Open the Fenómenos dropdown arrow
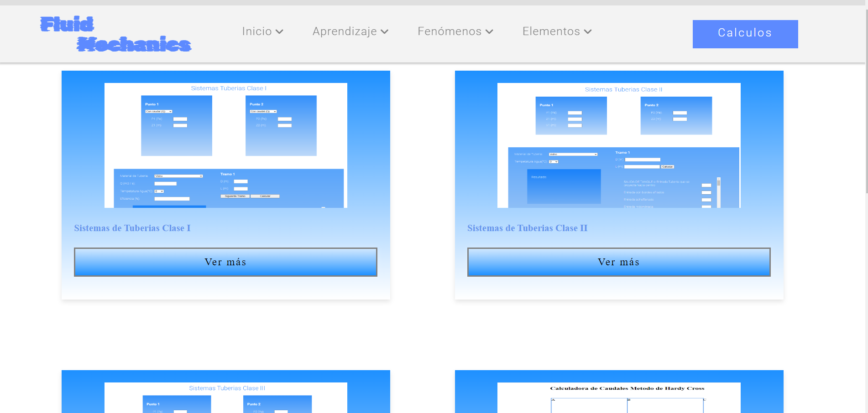This screenshot has height=413, width=868. (x=490, y=32)
